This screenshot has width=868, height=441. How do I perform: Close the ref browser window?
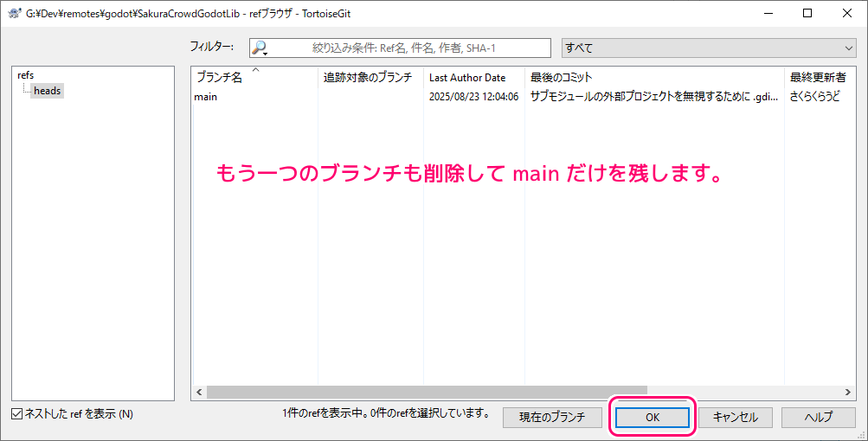coord(847,13)
